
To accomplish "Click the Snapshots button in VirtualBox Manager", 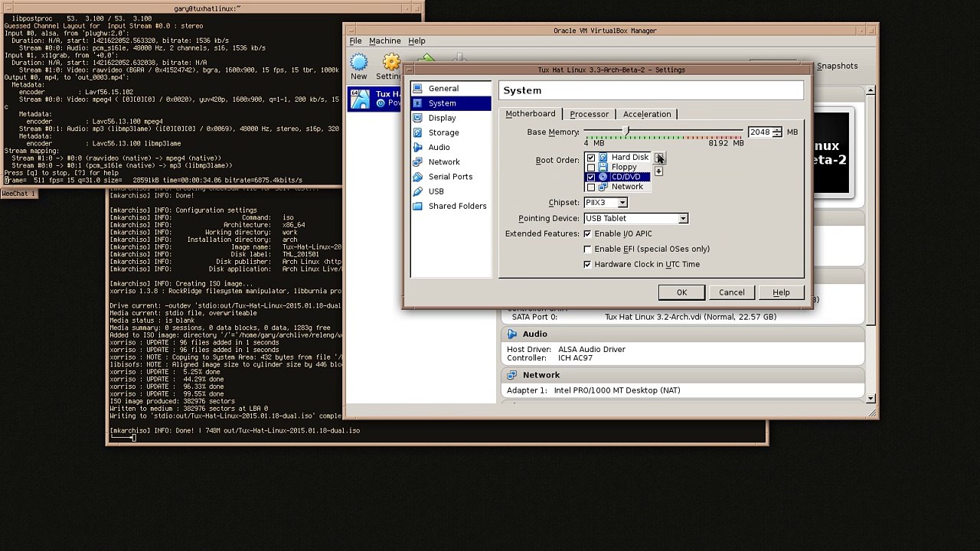I will [x=837, y=66].
